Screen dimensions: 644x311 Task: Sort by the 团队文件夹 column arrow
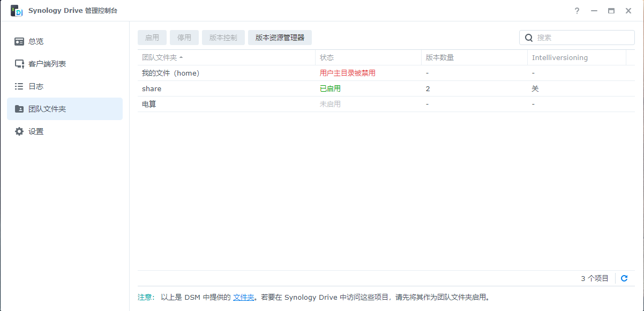[x=181, y=57]
